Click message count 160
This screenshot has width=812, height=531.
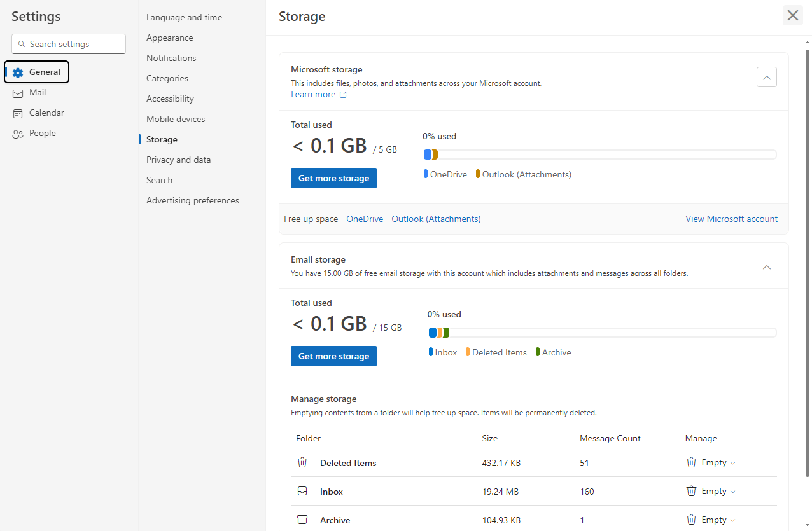587,492
